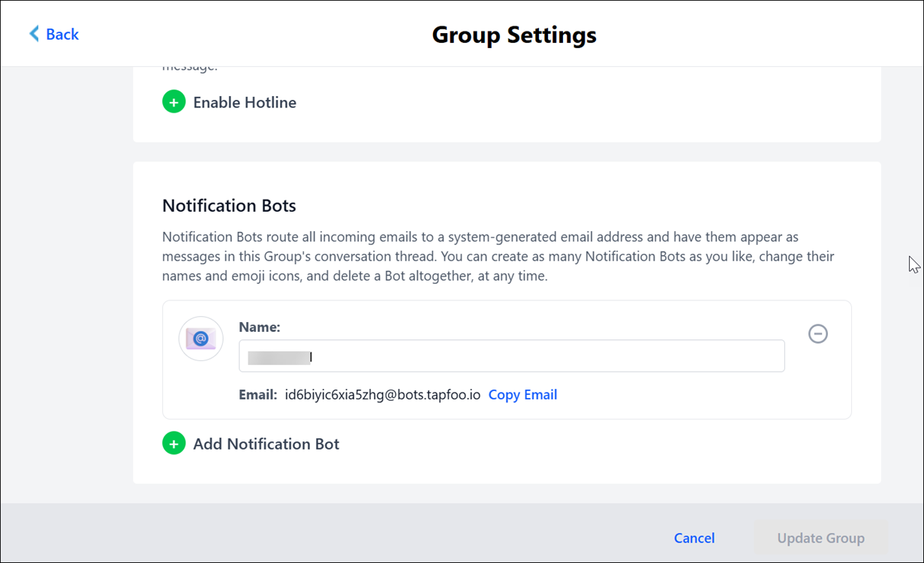Select the bot email address id6biyic6xia5zhg@bots.tapfoo.io
Image resolution: width=924 pixels, height=563 pixels.
(x=383, y=395)
